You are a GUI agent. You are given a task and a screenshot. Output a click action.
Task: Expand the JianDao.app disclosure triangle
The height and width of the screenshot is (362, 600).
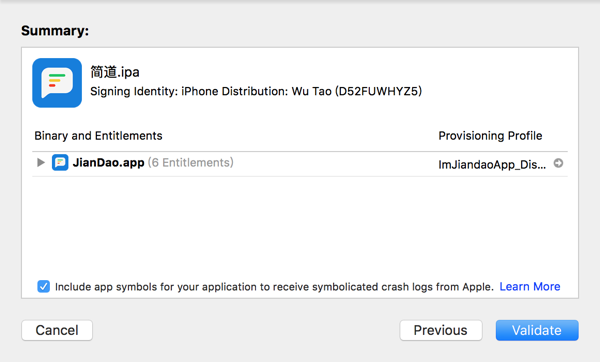(x=41, y=163)
